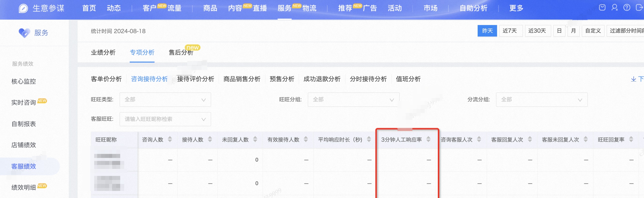Open 市场 in top navigation
The width and height of the screenshot is (644, 198).
(430, 8)
